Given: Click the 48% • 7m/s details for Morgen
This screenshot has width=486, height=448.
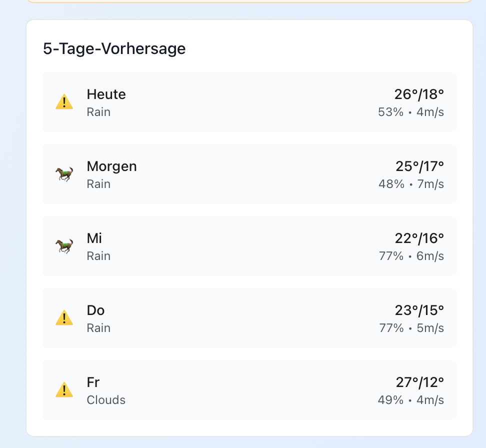Looking at the screenshot, I should [411, 184].
